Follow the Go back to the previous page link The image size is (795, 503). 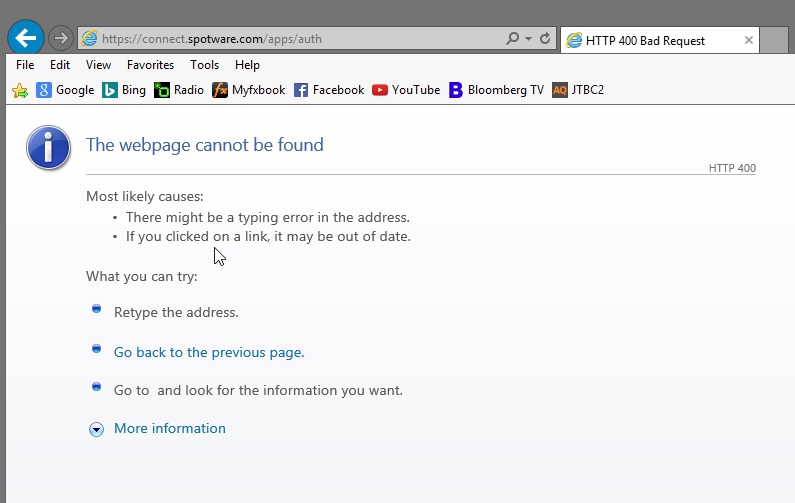pos(209,352)
